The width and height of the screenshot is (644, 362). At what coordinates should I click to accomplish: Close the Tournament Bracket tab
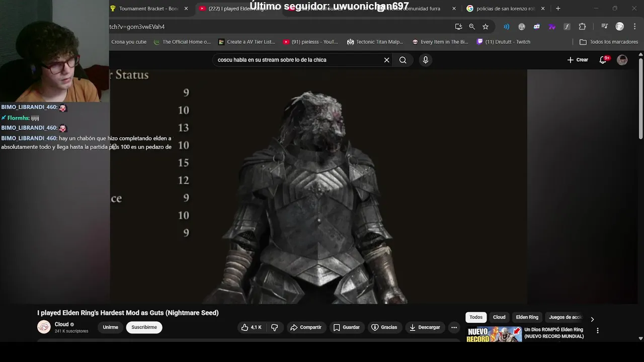pyautogui.click(x=186, y=9)
